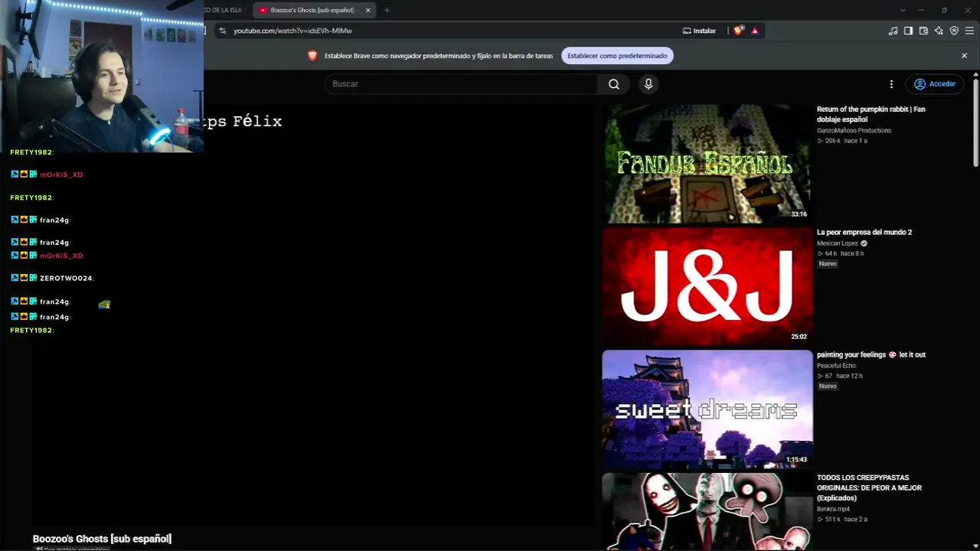The image size is (980, 551).
Task: Click the 'Nuevo' badge under Peaceful Echo
Action: [828, 386]
